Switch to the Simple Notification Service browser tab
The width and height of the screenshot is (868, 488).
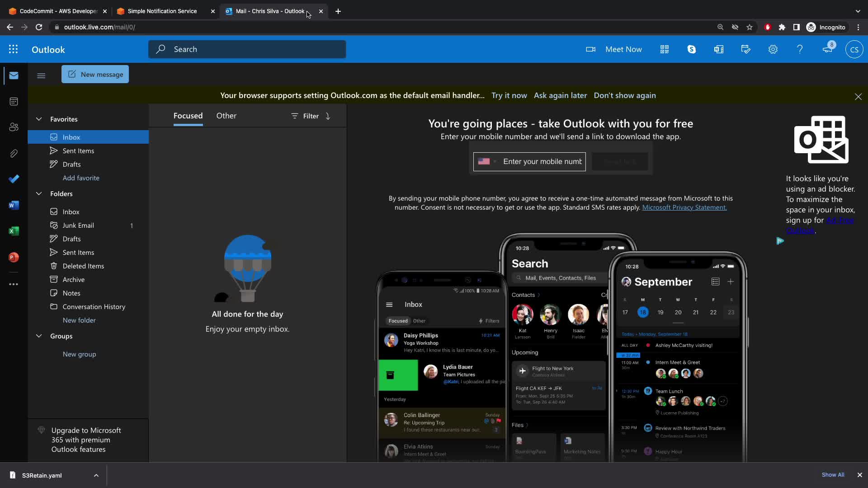pyautogui.click(x=162, y=11)
